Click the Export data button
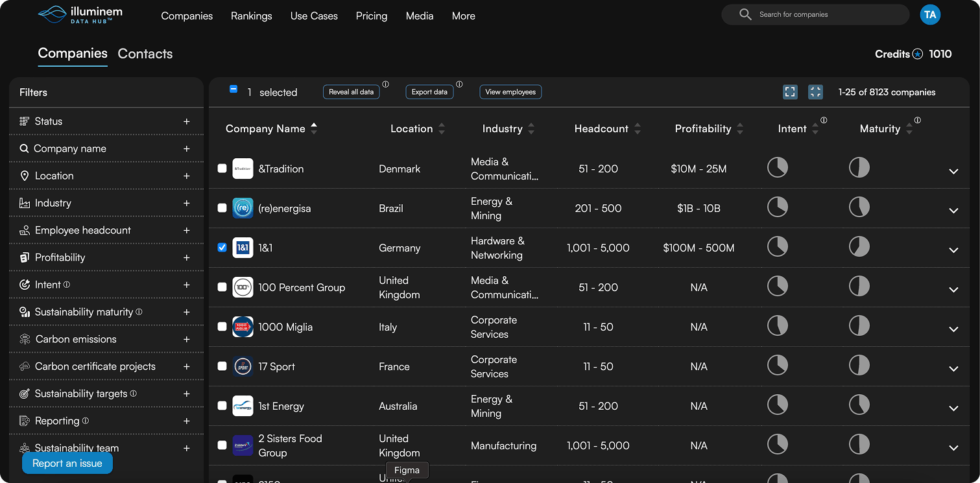 coord(429,92)
